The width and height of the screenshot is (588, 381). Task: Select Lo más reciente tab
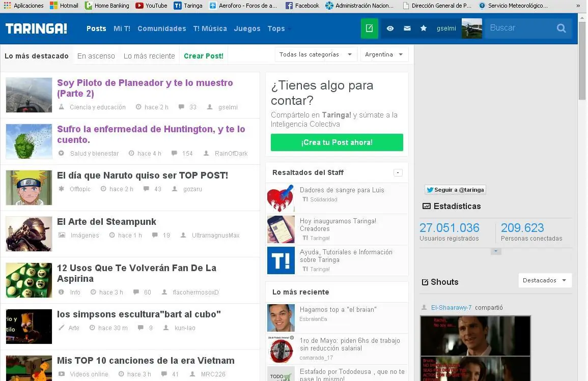[x=149, y=56]
